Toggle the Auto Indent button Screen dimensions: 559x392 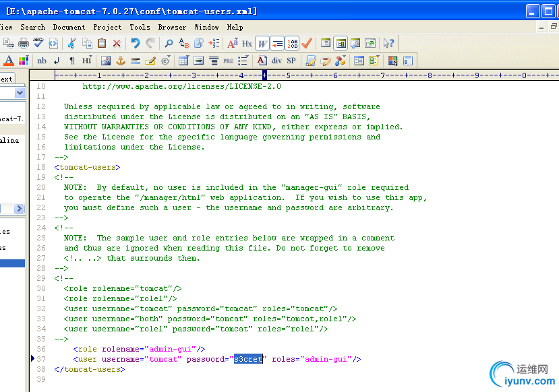point(277,43)
